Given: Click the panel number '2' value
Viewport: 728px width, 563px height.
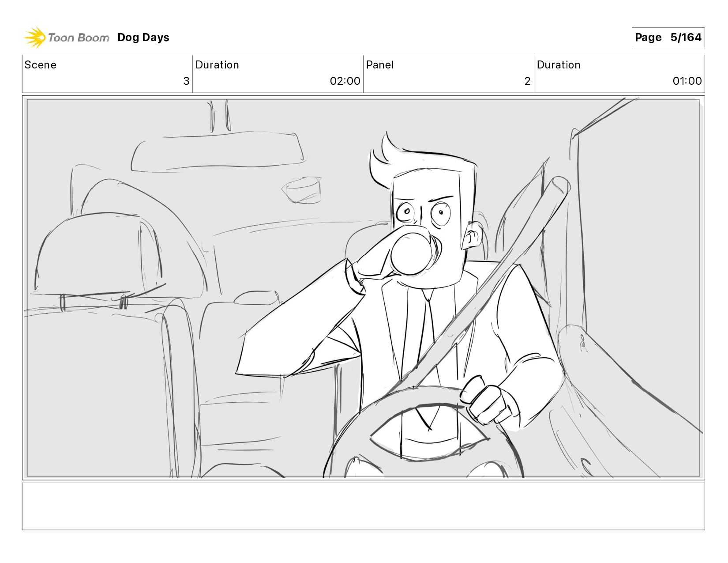Looking at the screenshot, I should tap(527, 81).
